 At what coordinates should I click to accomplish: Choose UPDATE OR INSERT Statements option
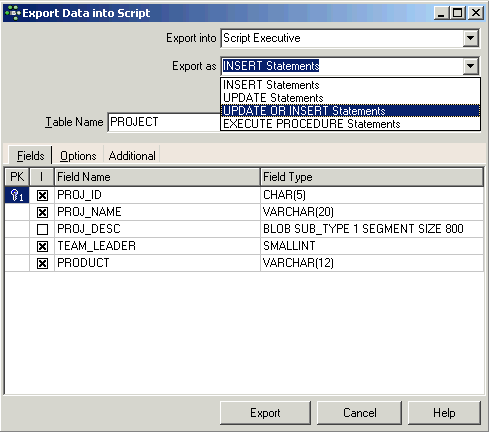(350, 111)
